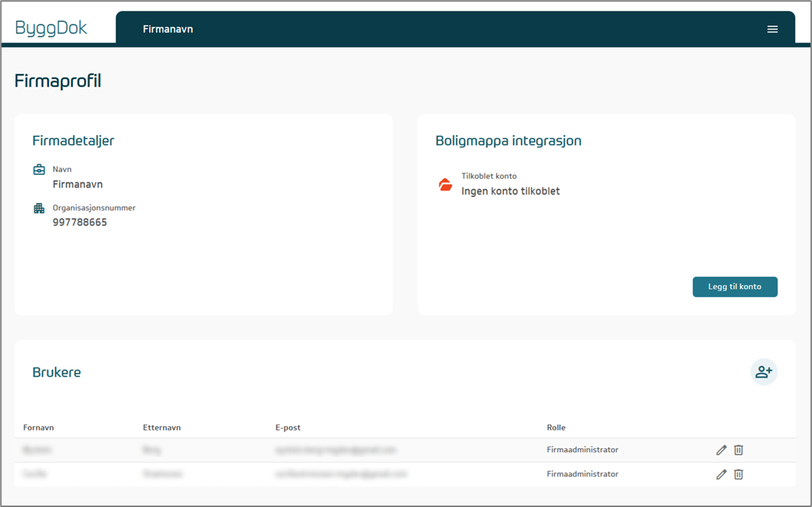812x507 pixels.
Task: Go home via the ByggDok logo
Action: click(x=51, y=28)
